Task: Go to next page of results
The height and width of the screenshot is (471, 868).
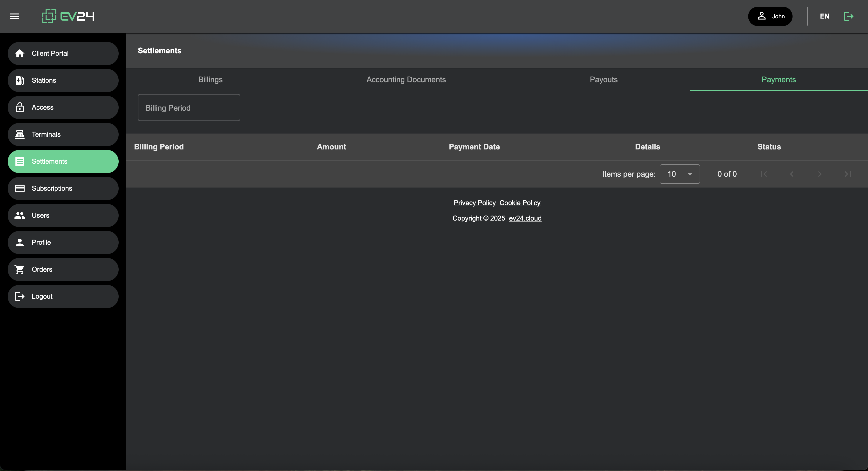Action: click(x=820, y=174)
